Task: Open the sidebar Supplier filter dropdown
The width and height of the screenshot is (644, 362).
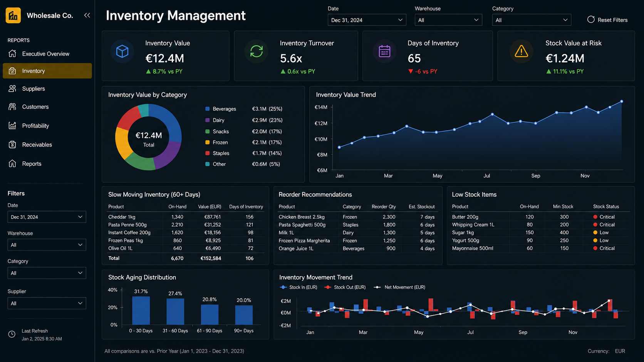Action: tap(47, 303)
